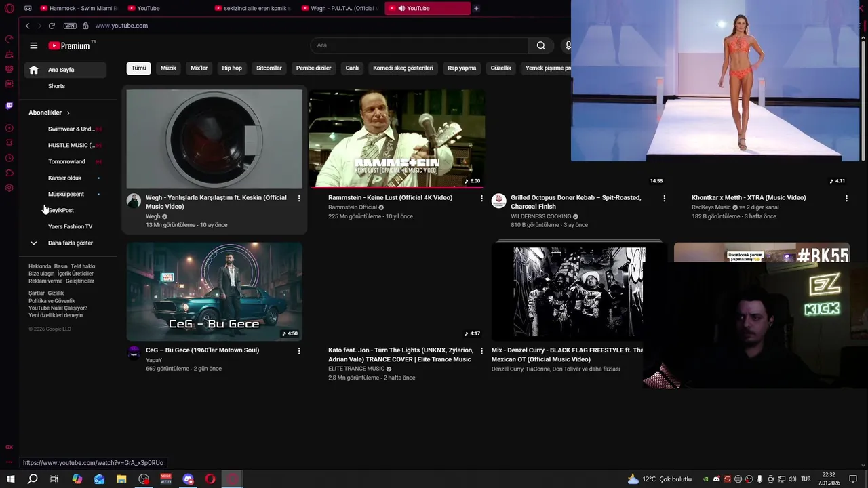
Task: Switch to Hammock - Swim Miami tab
Action: click(x=79, y=8)
